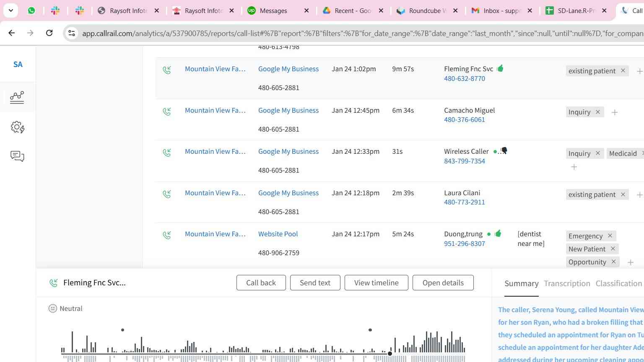Switch to Recent Google Drive tab
Screen dimensions: 644x362
(352, 10)
